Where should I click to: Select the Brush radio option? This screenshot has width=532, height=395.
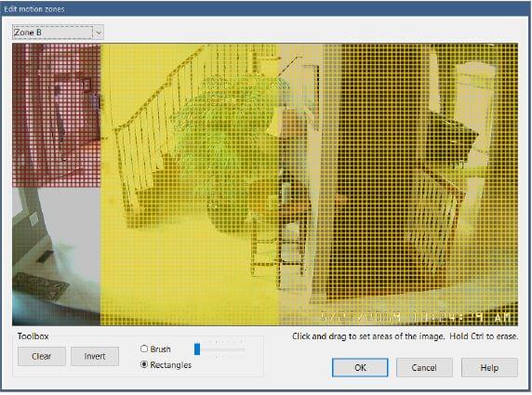pyautogui.click(x=144, y=349)
